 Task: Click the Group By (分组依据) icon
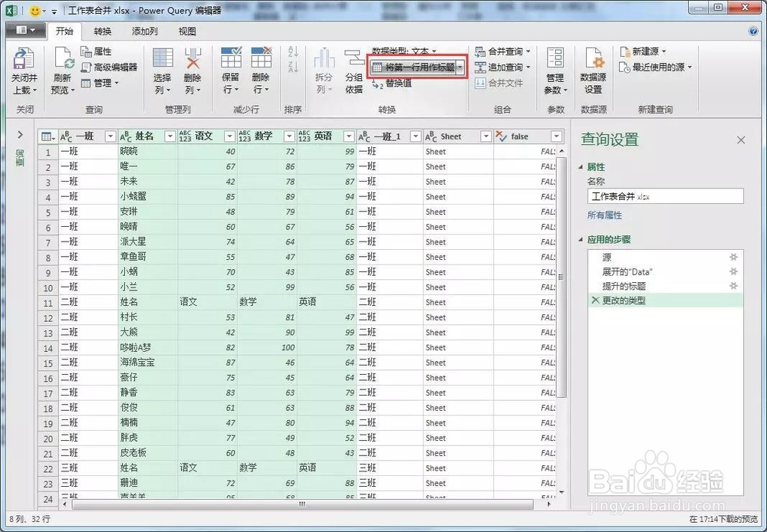(x=354, y=57)
